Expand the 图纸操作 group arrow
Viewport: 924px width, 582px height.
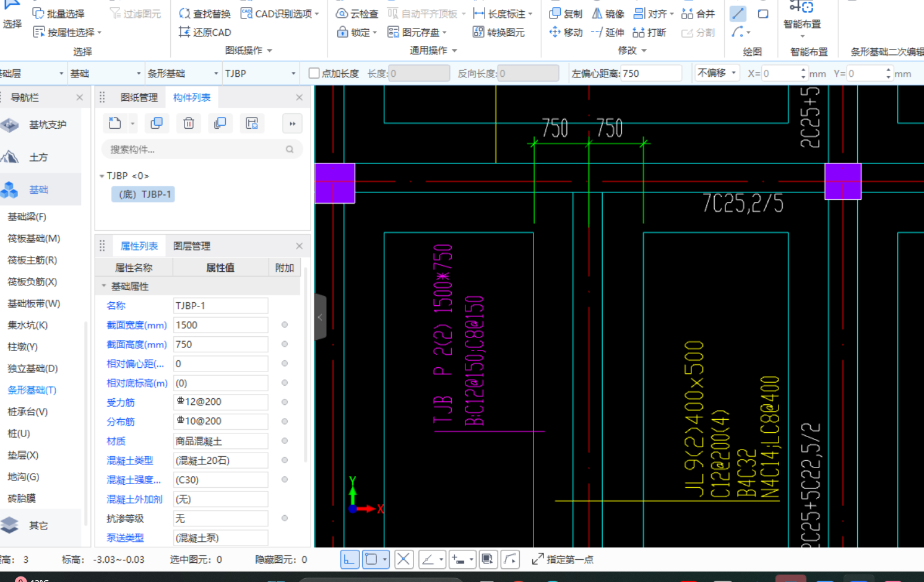tap(269, 51)
